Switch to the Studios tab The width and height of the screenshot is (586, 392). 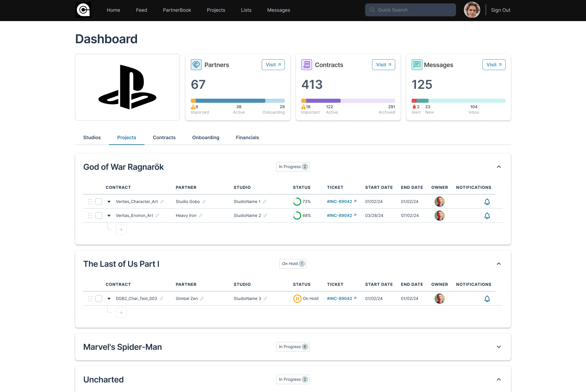tap(92, 137)
